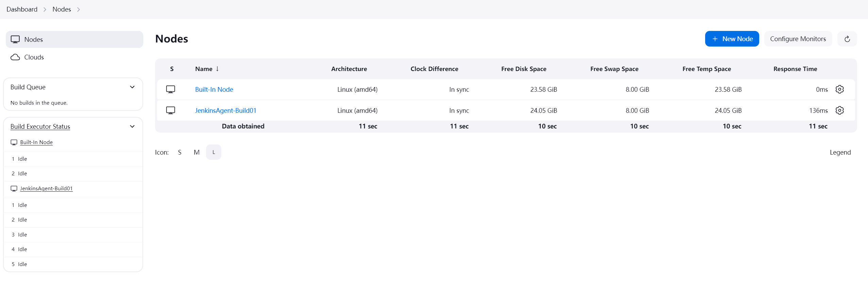Click the Clouds icon in sidebar

(x=15, y=57)
